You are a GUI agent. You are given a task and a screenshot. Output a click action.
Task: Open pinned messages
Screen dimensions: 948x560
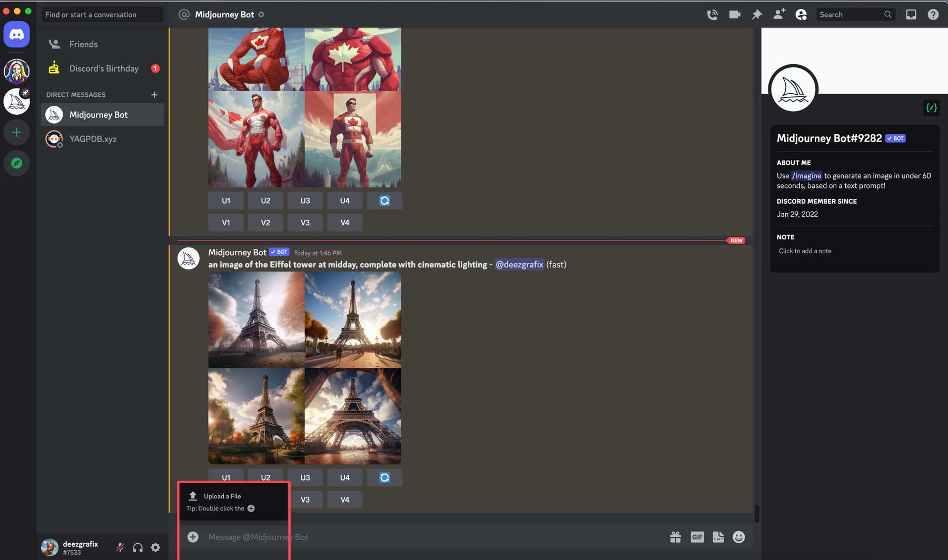(756, 14)
